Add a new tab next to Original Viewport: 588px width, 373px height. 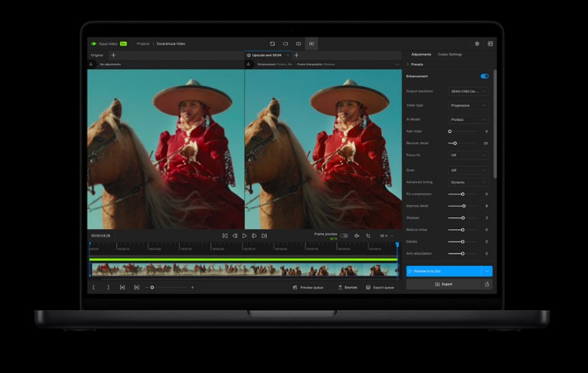click(114, 55)
